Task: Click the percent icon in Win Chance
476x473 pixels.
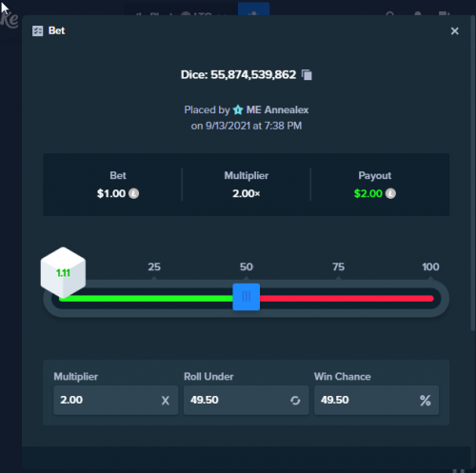Action: pyautogui.click(x=426, y=401)
